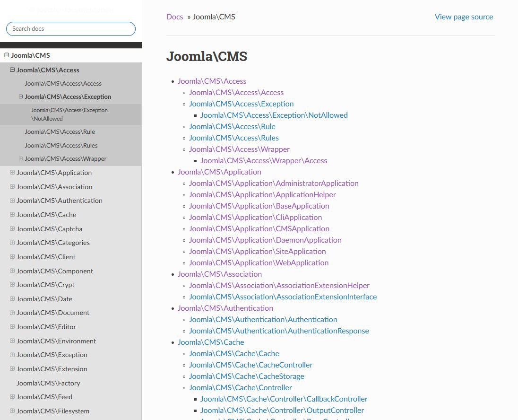The height and width of the screenshot is (420, 518).
Task: Expand the Joomla\CMS\Categories sidebar node
Action: pos(12,243)
